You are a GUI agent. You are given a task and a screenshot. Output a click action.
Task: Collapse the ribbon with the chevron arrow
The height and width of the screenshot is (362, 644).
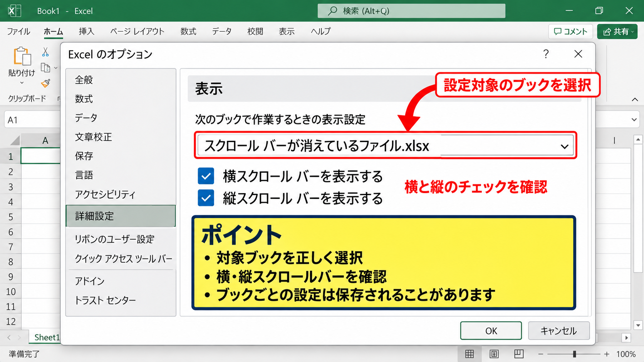(635, 100)
